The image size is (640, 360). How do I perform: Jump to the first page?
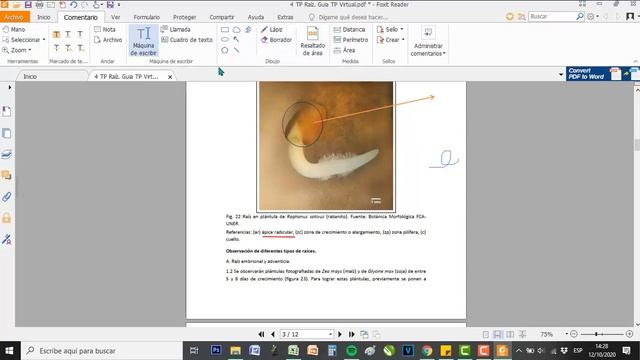point(261,334)
